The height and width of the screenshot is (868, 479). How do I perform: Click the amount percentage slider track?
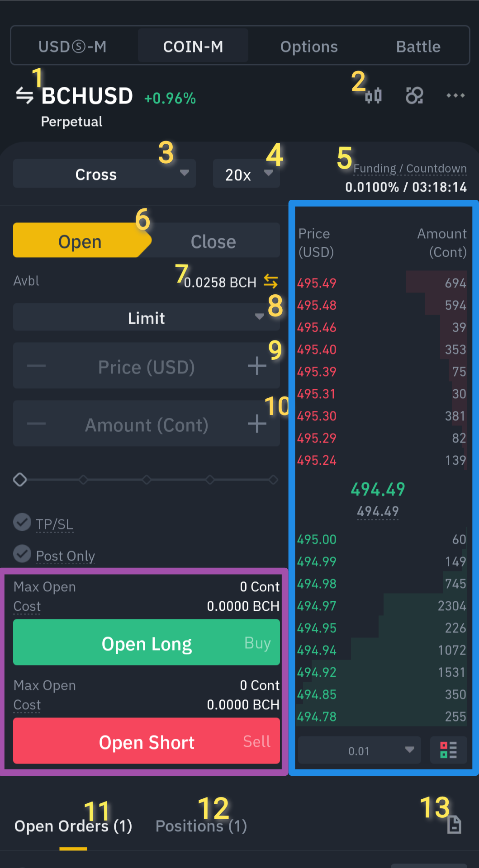coord(147,480)
